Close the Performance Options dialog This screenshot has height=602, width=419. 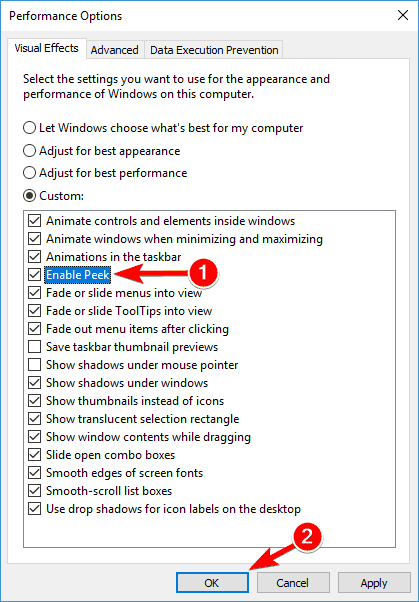[x=403, y=15]
